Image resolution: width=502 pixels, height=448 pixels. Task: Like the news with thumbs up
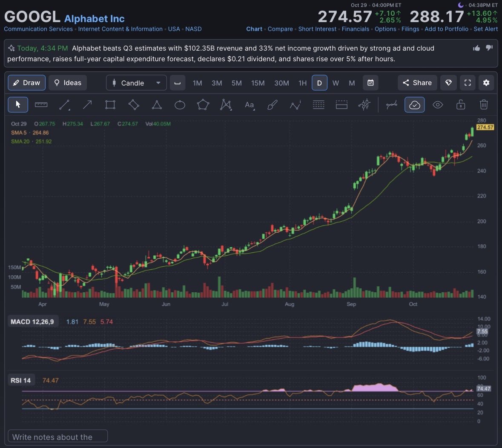476,48
